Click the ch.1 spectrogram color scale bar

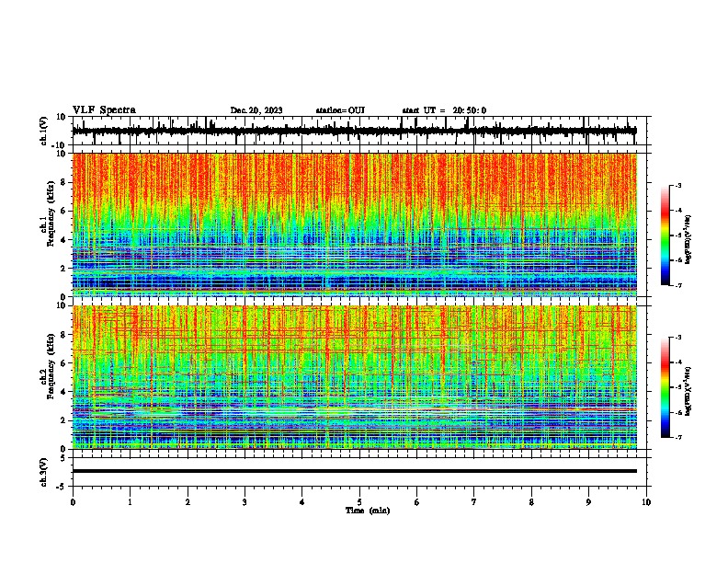(x=665, y=236)
